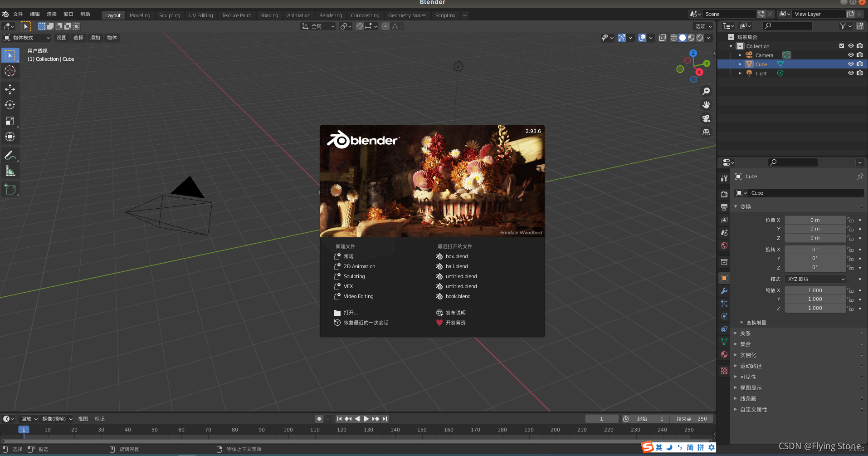This screenshot has height=456, width=868.
Task: Click the pan hand icon in viewport
Action: [706, 105]
